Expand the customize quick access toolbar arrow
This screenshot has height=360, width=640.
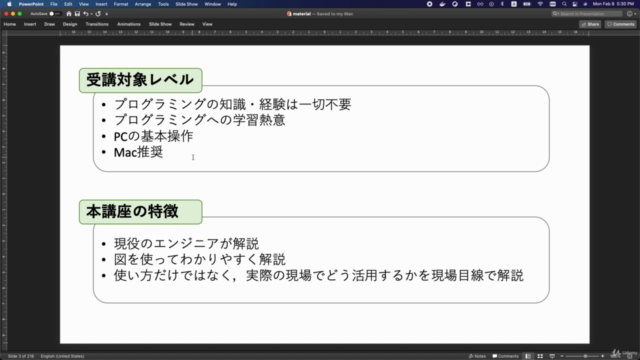click(107, 14)
